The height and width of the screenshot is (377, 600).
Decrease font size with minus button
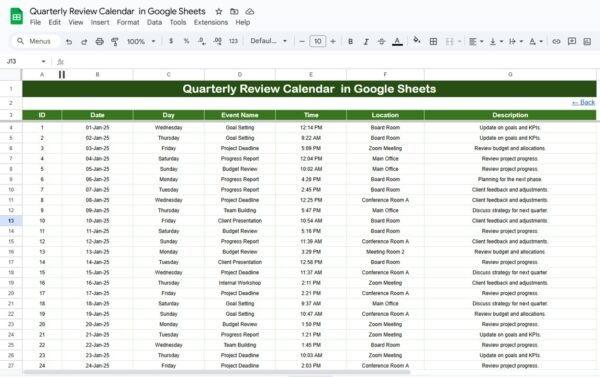click(302, 41)
